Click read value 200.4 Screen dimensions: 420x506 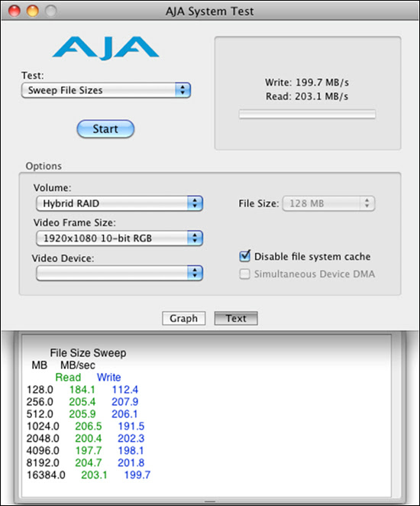tap(89, 439)
